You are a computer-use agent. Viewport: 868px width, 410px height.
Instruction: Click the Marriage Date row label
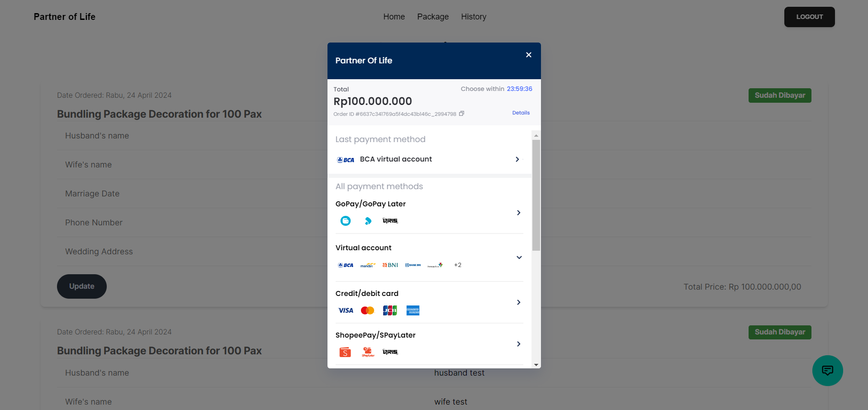(92, 194)
